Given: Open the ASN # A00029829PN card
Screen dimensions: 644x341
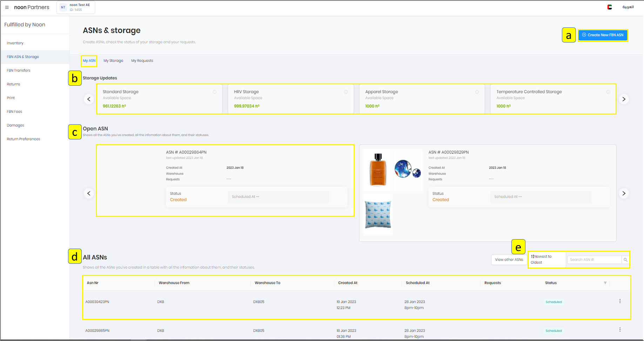Looking at the screenshot, I should click(x=488, y=193).
